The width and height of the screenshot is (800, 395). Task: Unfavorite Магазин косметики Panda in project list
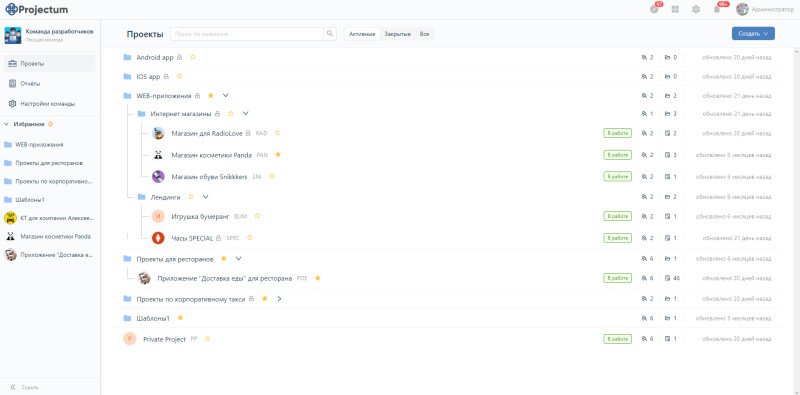(278, 154)
